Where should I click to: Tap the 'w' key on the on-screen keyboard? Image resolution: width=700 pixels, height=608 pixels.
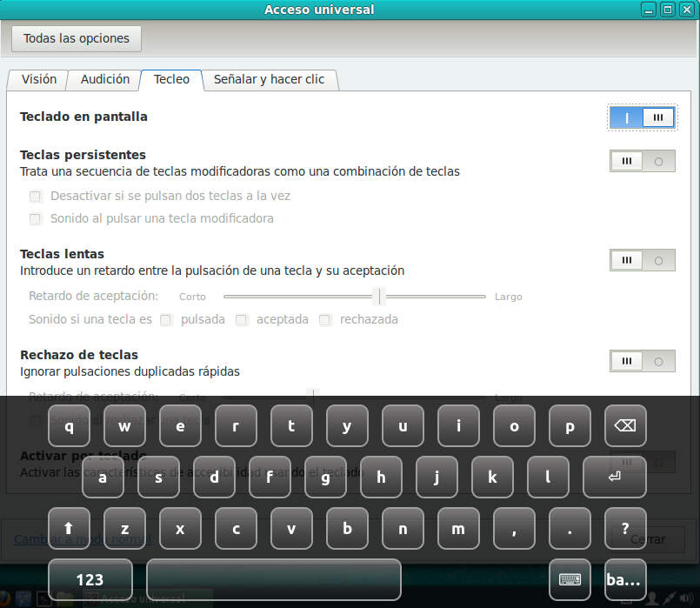124,425
